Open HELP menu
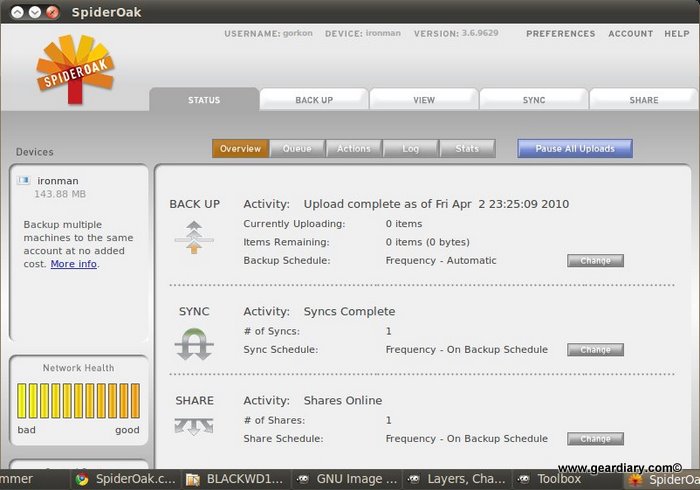Screen dimensions: 700x490 click(x=677, y=34)
